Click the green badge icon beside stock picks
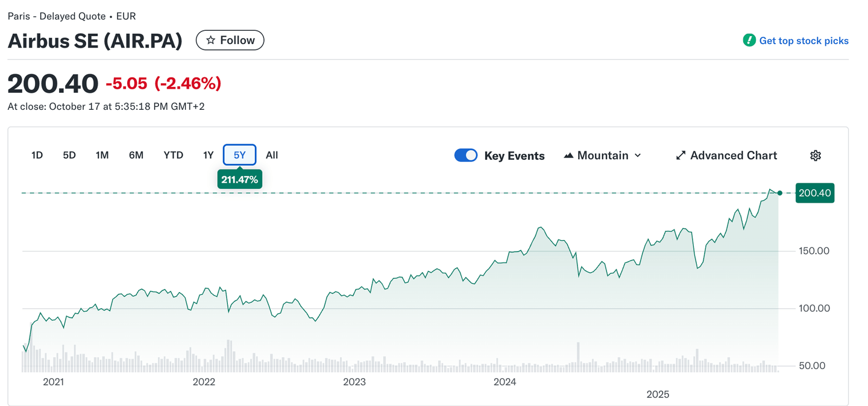 tap(749, 40)
